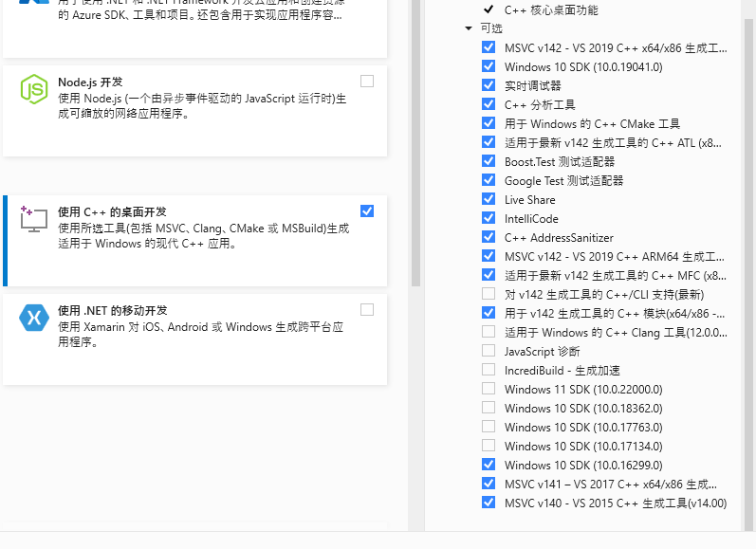The image size is (756, 549).
Task: Uncheck Boost.Test 测试适配器
Action: point(489,161)
